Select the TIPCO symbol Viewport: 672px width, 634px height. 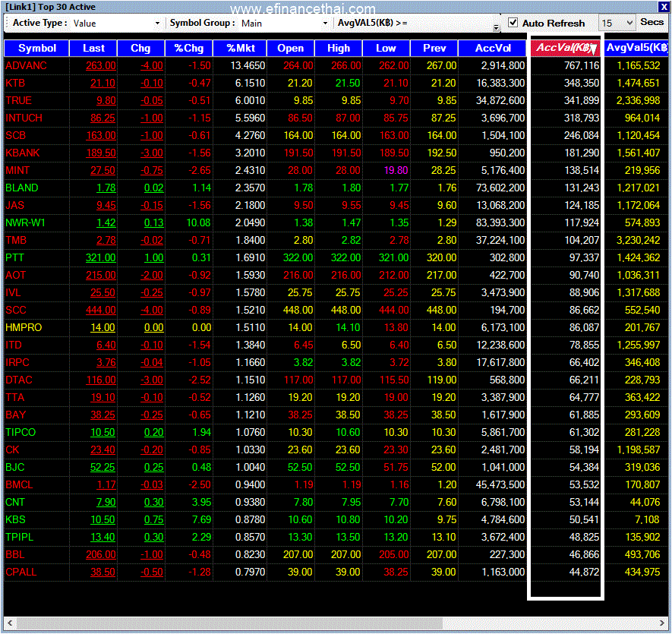pos(21,432)
